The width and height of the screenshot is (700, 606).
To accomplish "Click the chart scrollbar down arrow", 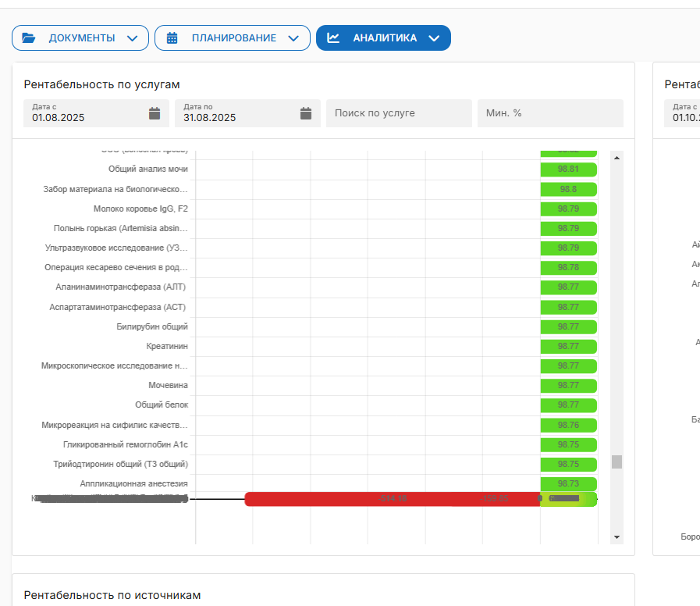I will [617, 537].
